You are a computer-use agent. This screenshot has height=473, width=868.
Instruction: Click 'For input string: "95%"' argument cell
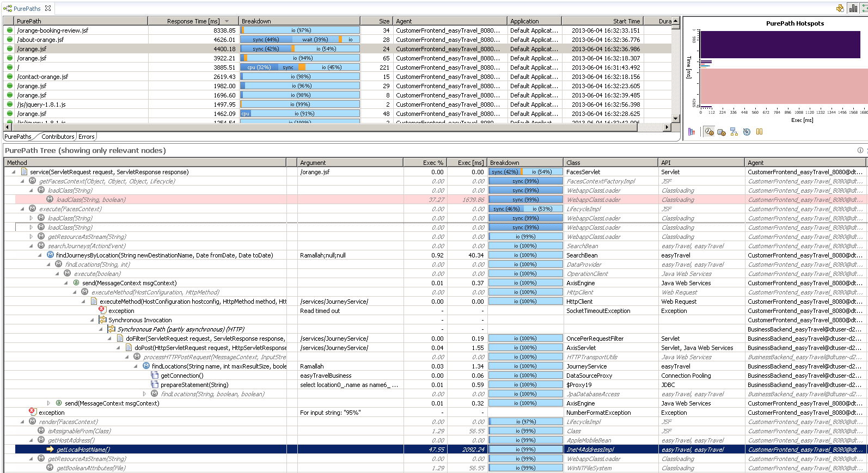(x=350, y=413)
